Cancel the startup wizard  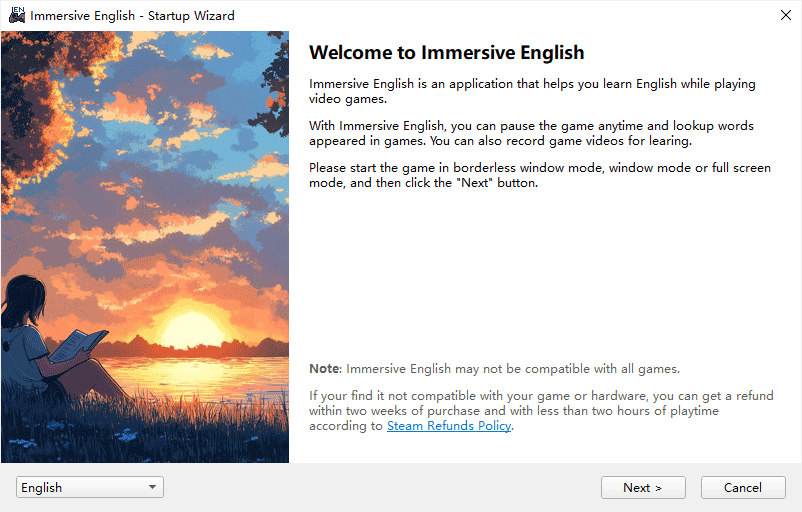point(743,487)
